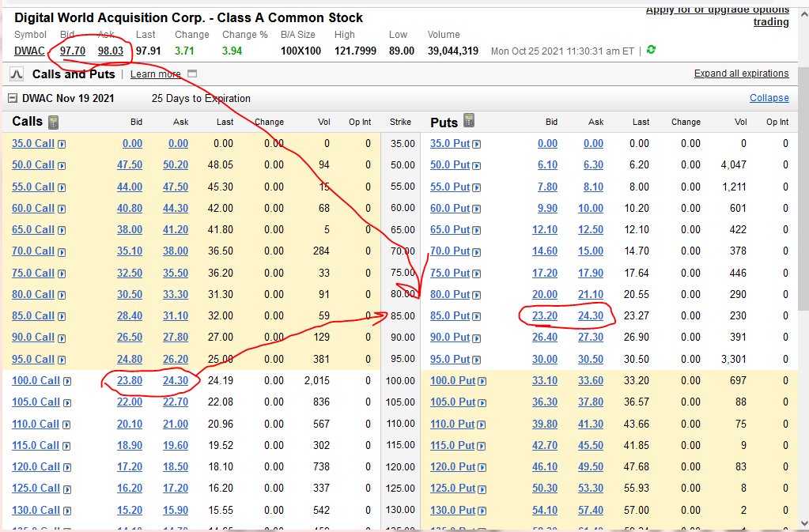Select the 100.0 Call ask 24.30
The height and width of the screenshot is (532, 809).
pos(176,380)
